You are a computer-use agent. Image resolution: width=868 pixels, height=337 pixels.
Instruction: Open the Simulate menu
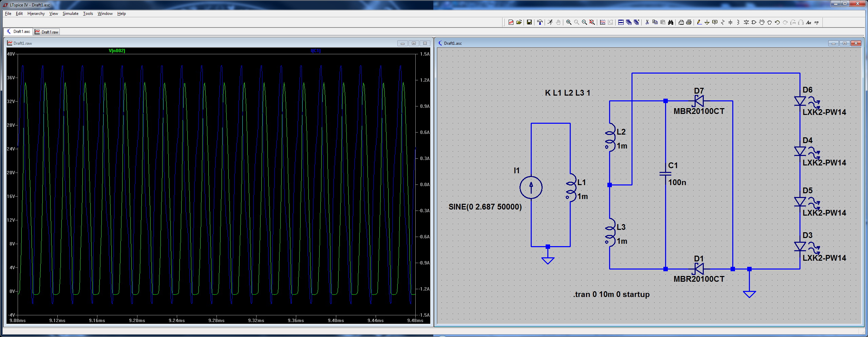click(x=71, y=14)
